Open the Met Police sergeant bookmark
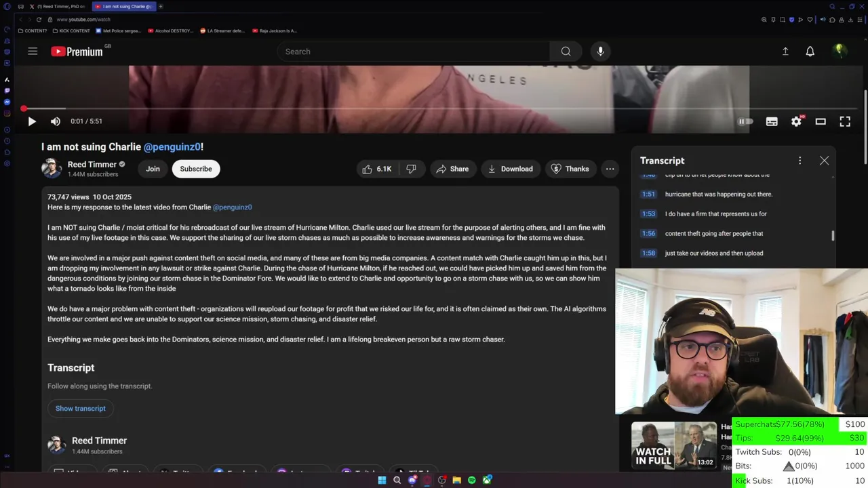This screenshot has height=488, width=868. pos(119,30)
